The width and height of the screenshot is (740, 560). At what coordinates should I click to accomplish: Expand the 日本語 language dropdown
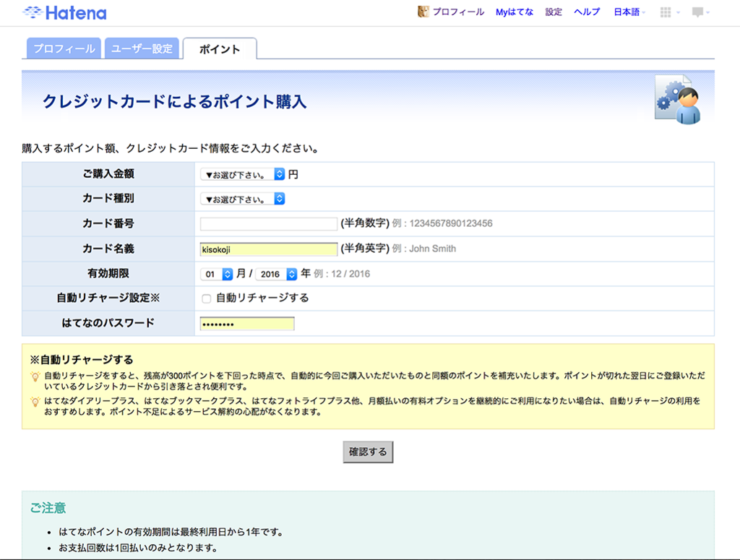pyautogui.click(x=628, y=12)
